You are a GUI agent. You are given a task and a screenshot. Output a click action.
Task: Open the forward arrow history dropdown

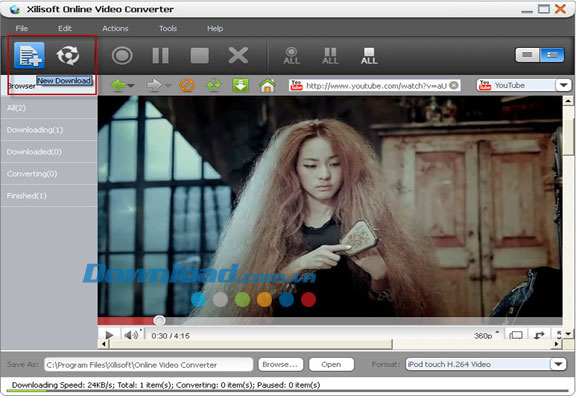168,86
